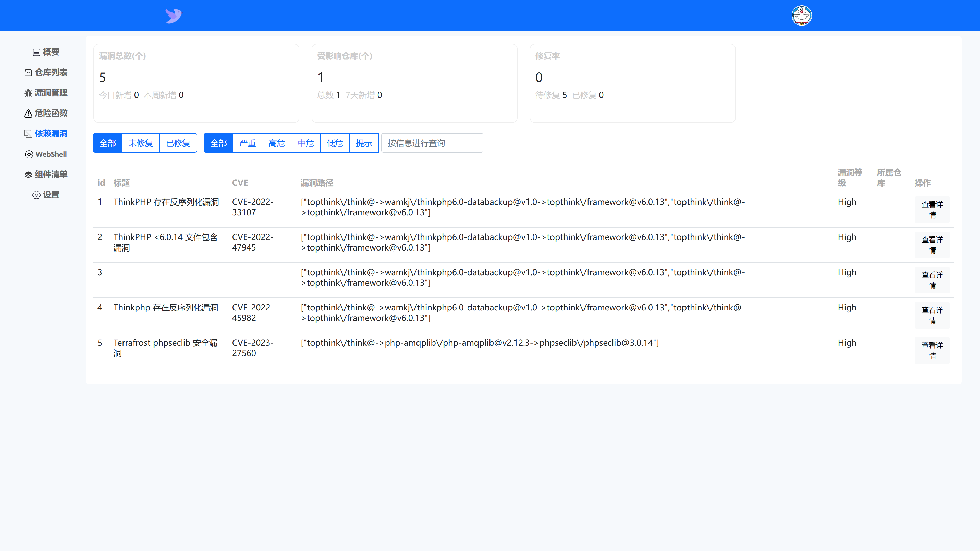Open WebShell eye icon in sidebar

(29, 154)
